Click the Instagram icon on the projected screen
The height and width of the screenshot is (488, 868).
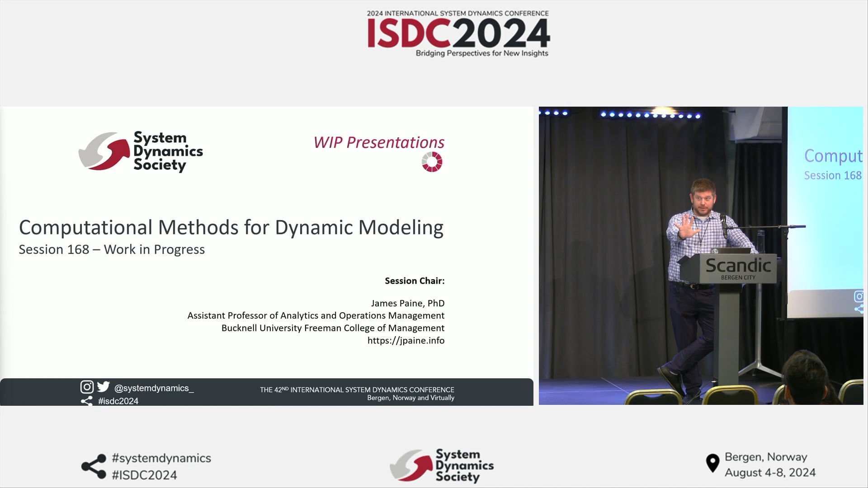[858, 297]
